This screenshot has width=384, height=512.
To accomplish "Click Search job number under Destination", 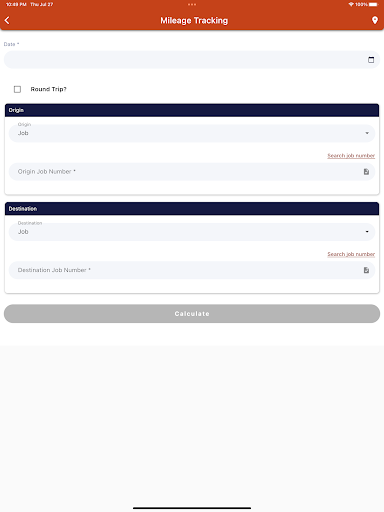I will pos(351,254).
